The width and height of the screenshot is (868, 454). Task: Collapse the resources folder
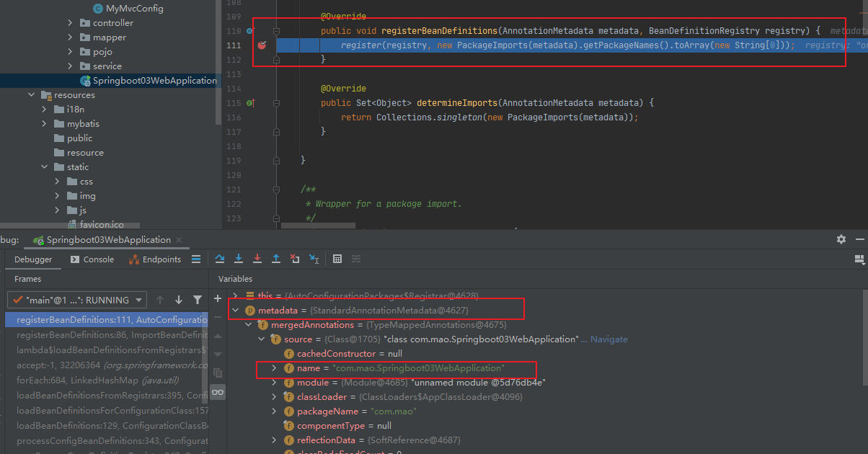[32, 95]
